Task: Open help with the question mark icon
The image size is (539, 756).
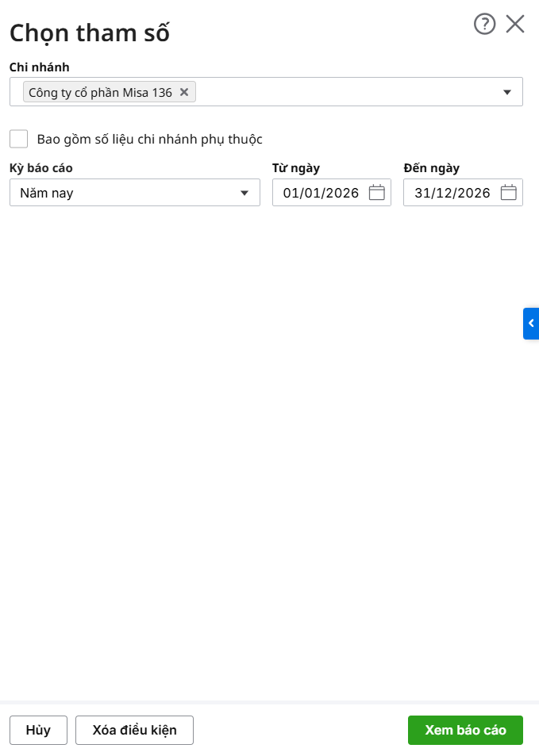Action: pyautogui.click(x=484, y=25)
